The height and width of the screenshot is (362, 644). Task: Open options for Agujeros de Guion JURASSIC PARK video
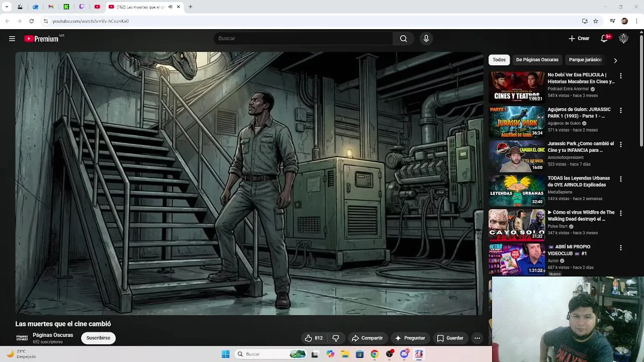[x=621, y=110]
